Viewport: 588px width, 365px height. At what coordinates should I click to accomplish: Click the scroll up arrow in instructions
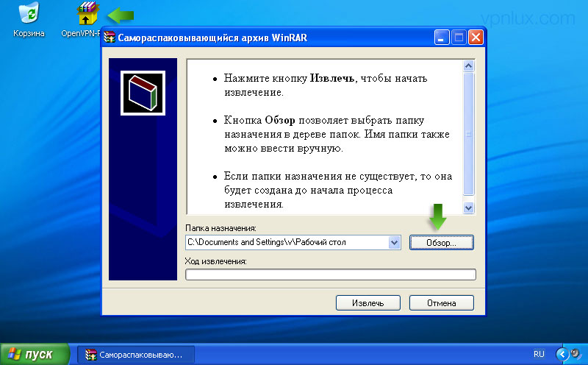point(468,66)
